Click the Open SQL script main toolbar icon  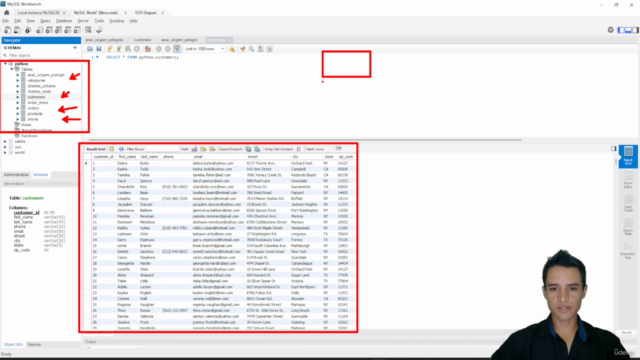[17, 30]
